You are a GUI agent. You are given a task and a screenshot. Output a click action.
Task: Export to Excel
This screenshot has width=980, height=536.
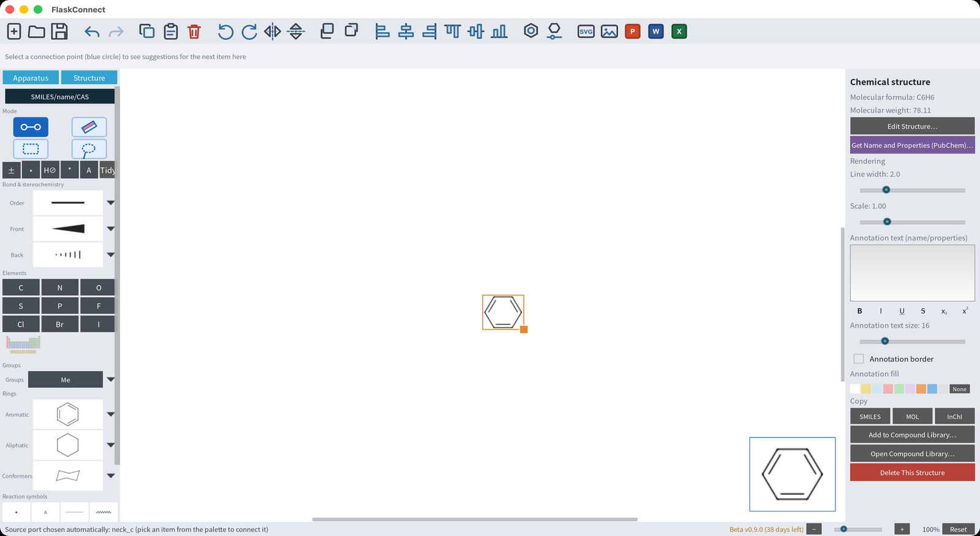pyautogui.click(x=679, y=31)
